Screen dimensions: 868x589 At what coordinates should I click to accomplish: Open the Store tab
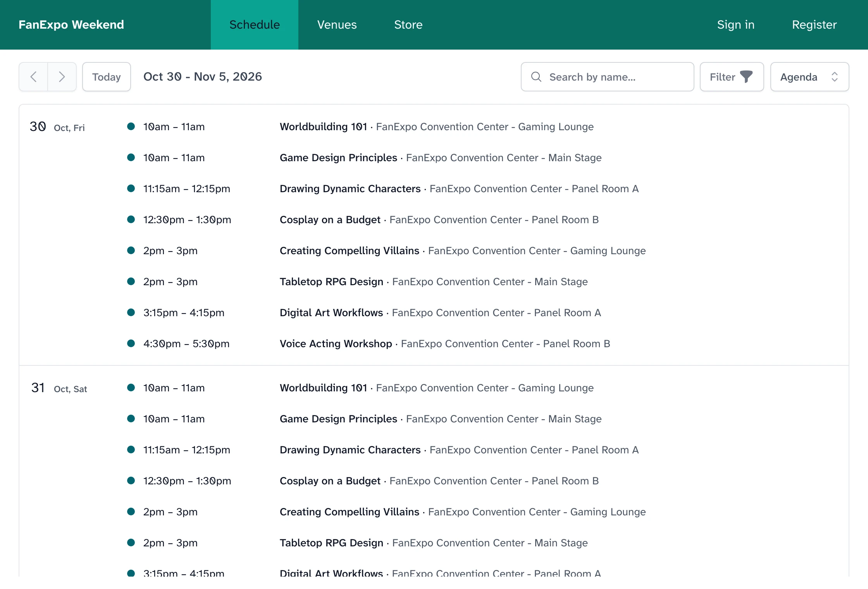(408, 25)
